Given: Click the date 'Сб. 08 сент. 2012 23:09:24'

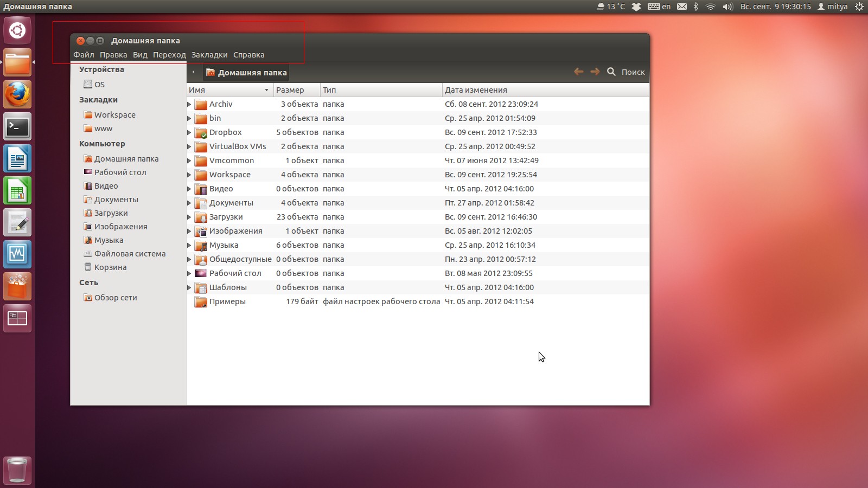Looking at the screenshot, I should point(492,104).
